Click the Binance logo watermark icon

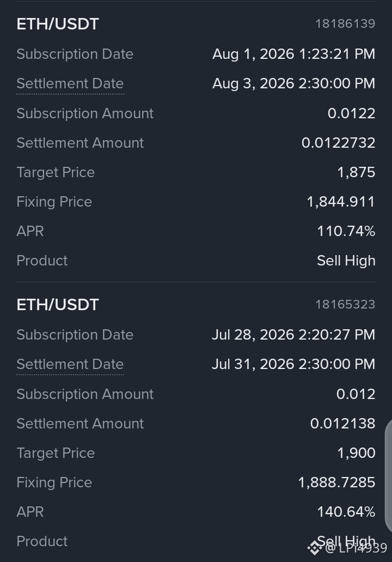(314, 548)
